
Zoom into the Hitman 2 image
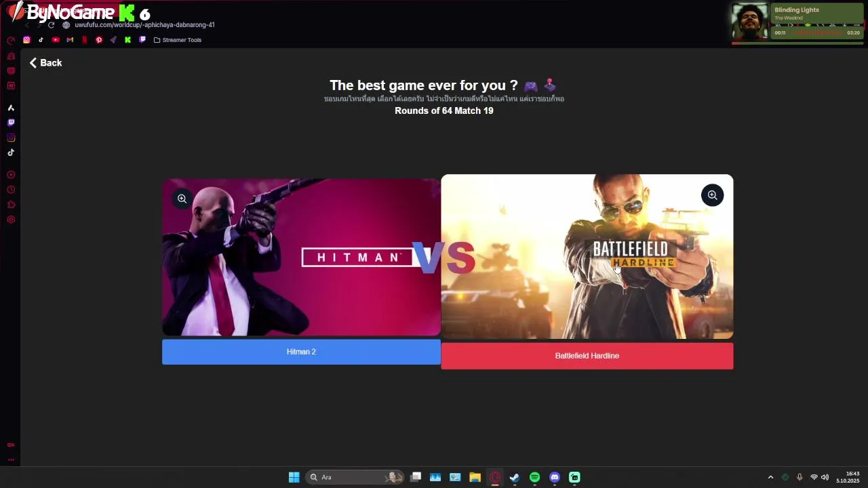pyautogui.click(x=182, y=199)
